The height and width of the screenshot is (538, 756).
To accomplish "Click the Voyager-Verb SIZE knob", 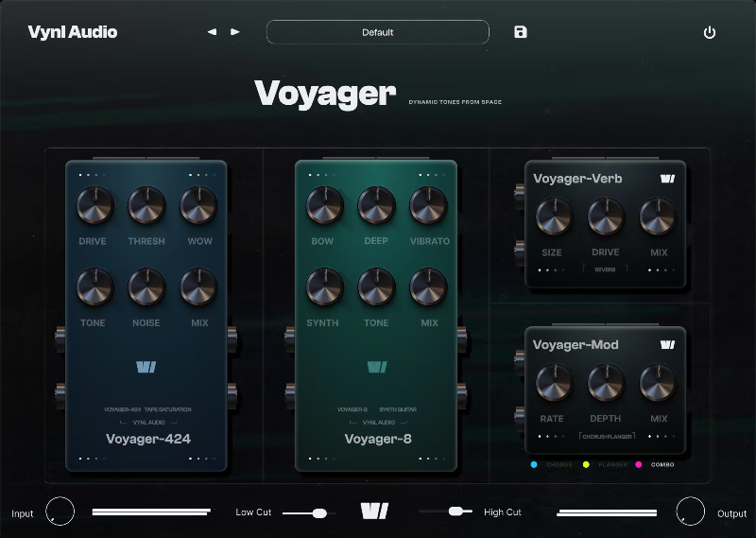I will click(555, 217).
